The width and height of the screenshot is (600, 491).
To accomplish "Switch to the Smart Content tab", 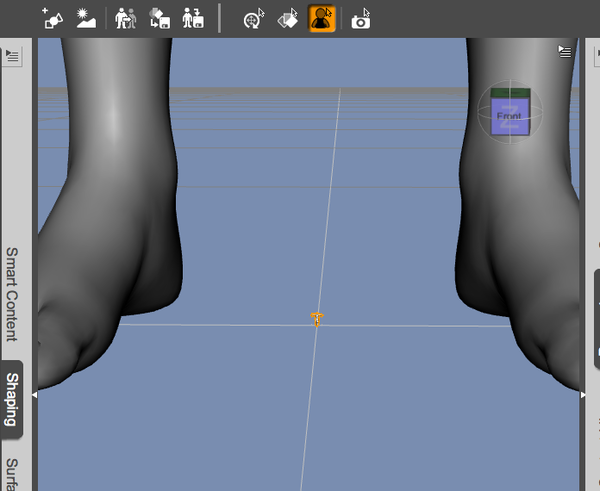I will click(12, 294).
